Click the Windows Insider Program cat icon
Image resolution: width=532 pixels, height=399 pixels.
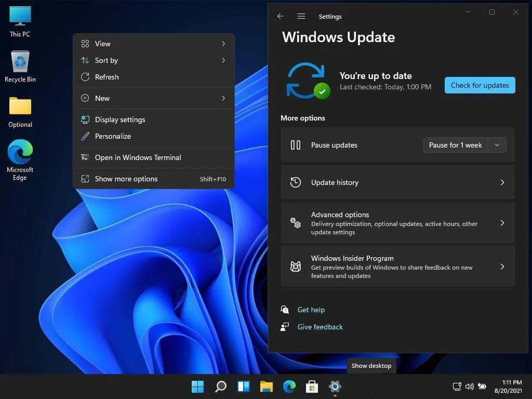point(296,267)
